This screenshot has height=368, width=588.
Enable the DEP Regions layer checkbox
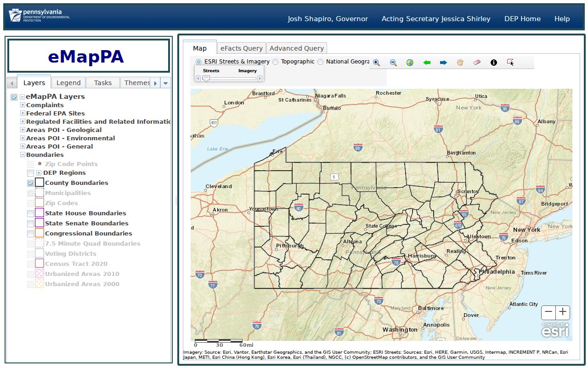coord(30,173)
